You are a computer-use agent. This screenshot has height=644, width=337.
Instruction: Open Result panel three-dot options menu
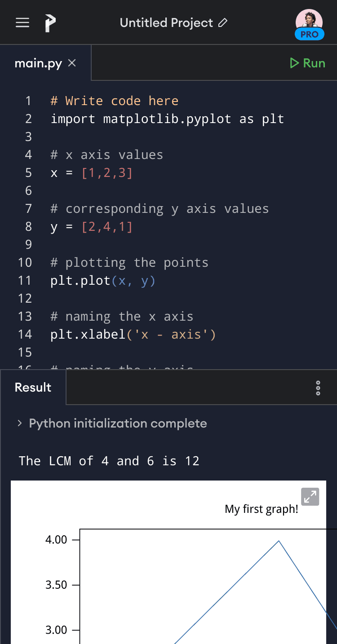pyautogui.click(x=318, y=388)
